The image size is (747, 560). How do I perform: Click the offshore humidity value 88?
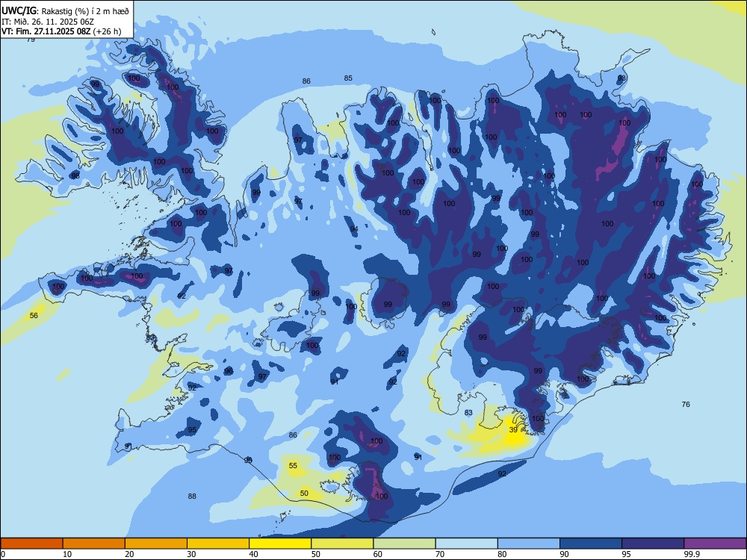coord(192,497)
